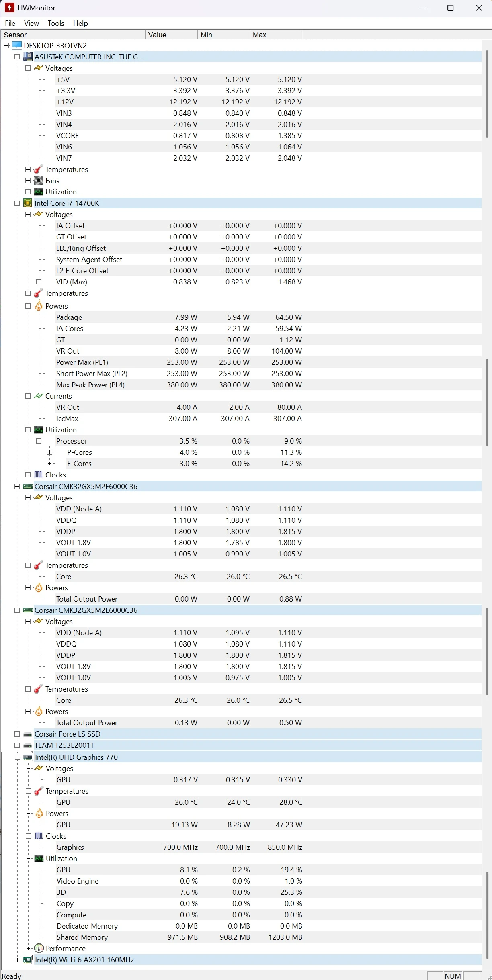Click the Utilization icon under ASUSTeK
The height and width of the screenshot is (980, 492).
tap(39, 192)
